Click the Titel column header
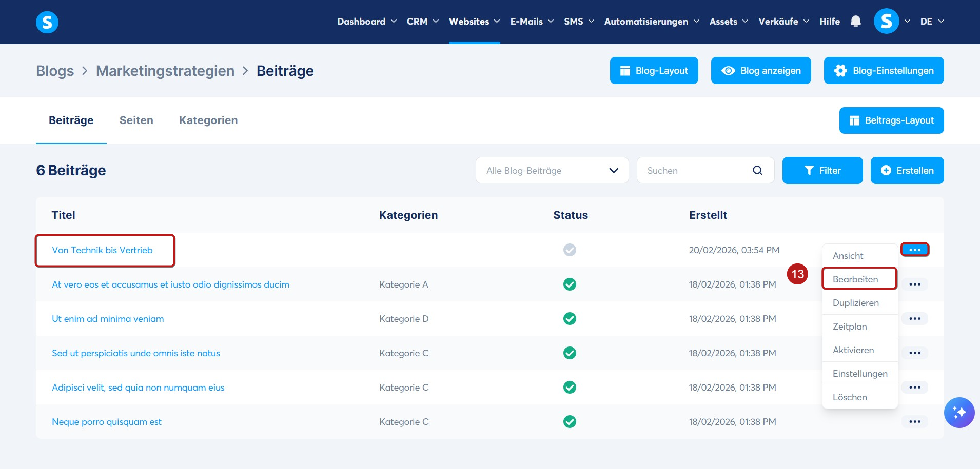Screen dimensions: 980x469 64,215
